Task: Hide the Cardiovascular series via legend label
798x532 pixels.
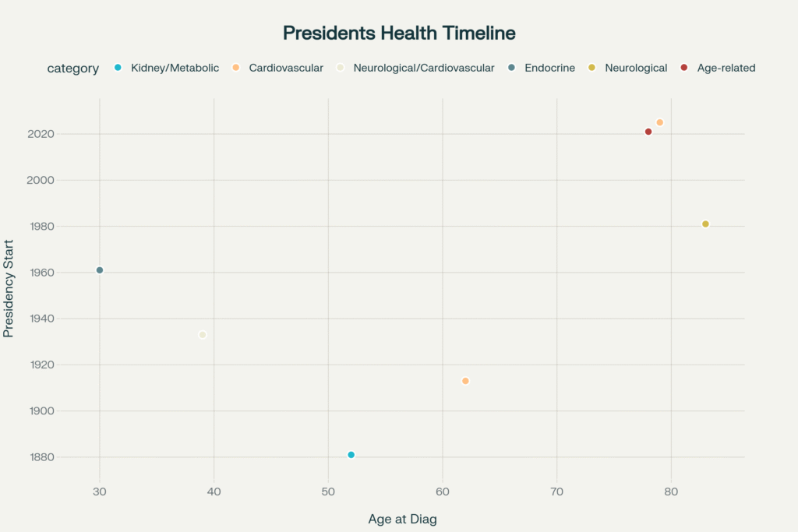Action: (x=285, y=68)
